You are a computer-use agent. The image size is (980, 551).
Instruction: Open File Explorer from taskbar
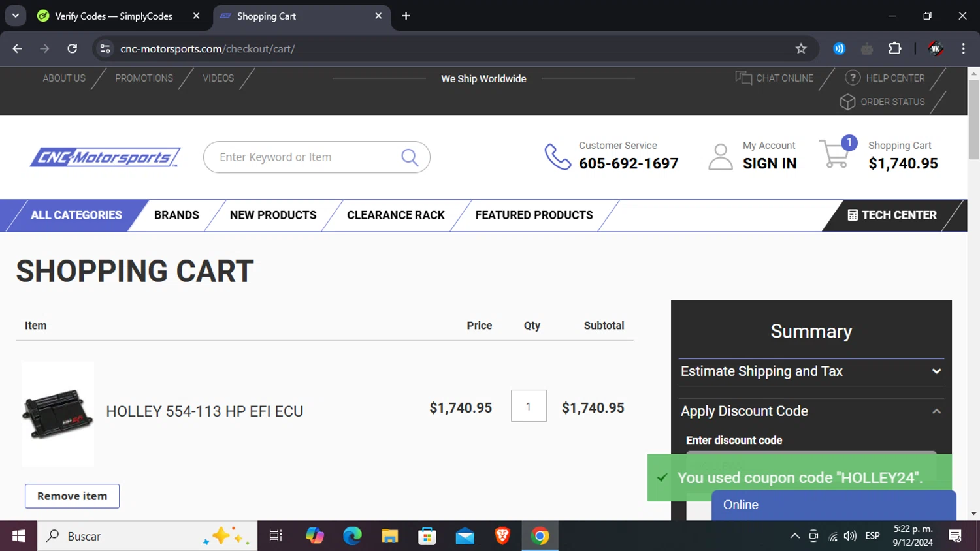click(x=390, y=536)
